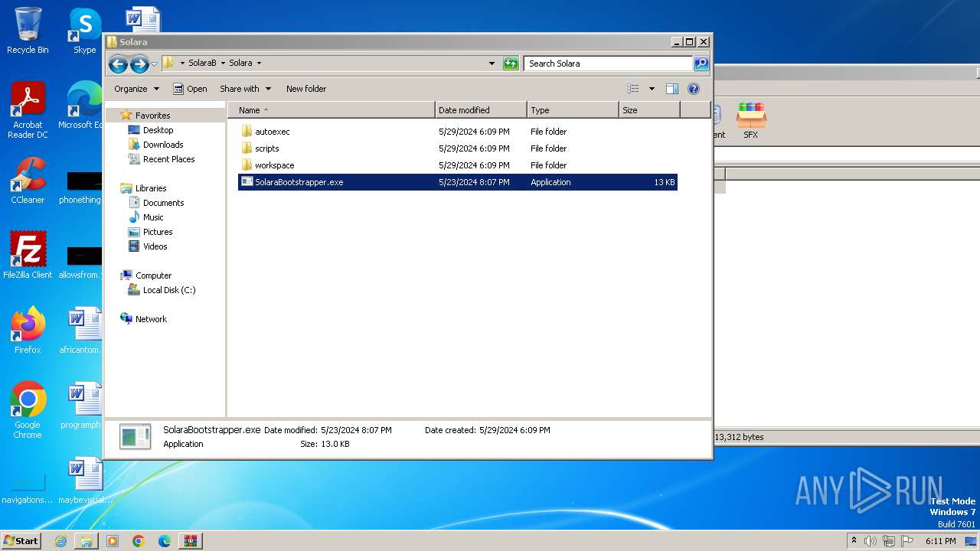Open the maybevisual Word document icon

[85, 481]
